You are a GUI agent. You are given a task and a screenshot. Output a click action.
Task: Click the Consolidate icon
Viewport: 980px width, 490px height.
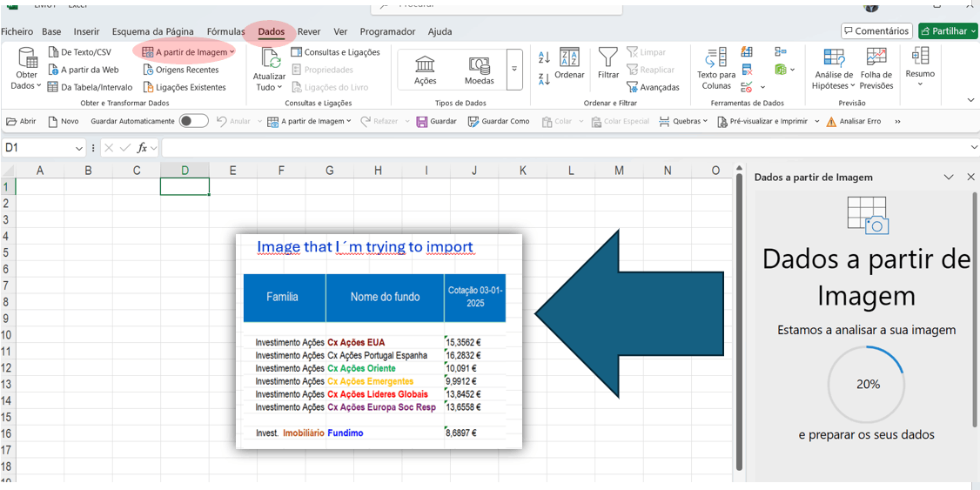(781, 52)
